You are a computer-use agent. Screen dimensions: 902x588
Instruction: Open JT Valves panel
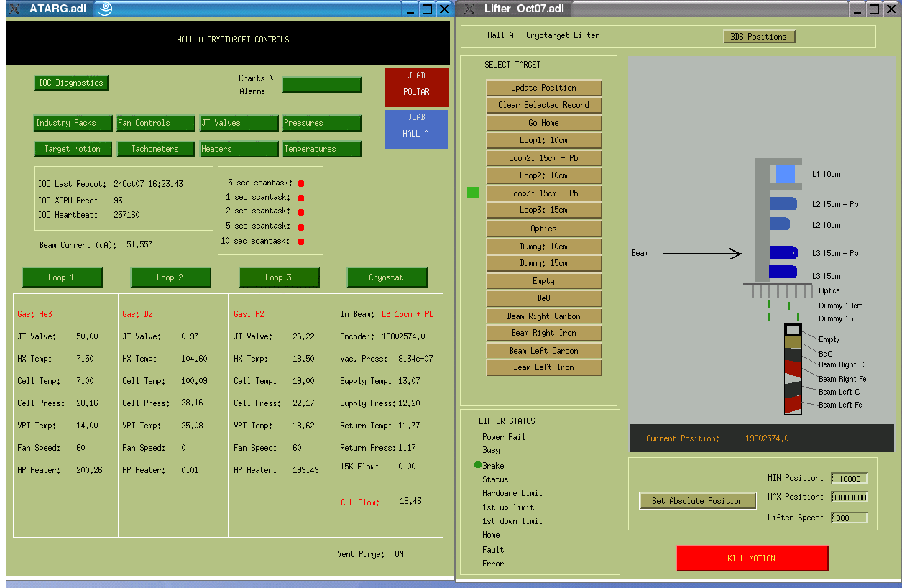coord(239,123)
